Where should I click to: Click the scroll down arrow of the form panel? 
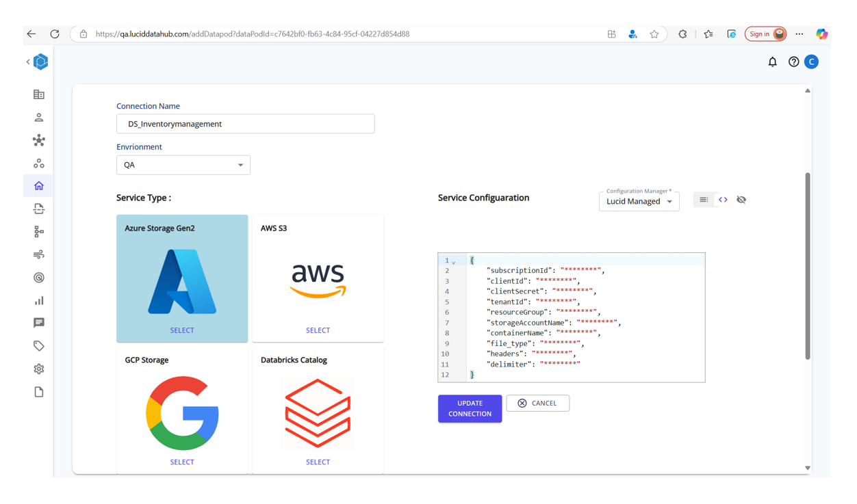[x=808, y=468]
